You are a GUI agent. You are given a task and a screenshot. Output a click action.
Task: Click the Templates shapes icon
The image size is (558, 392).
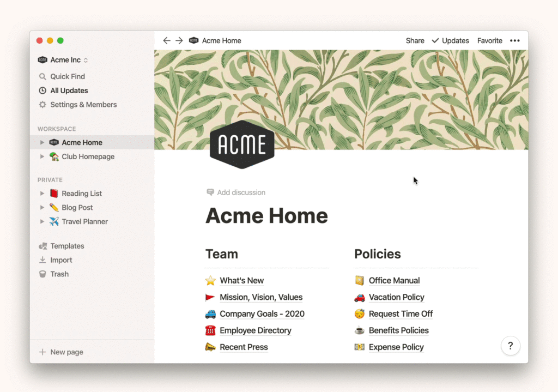[x=43, y=246]
